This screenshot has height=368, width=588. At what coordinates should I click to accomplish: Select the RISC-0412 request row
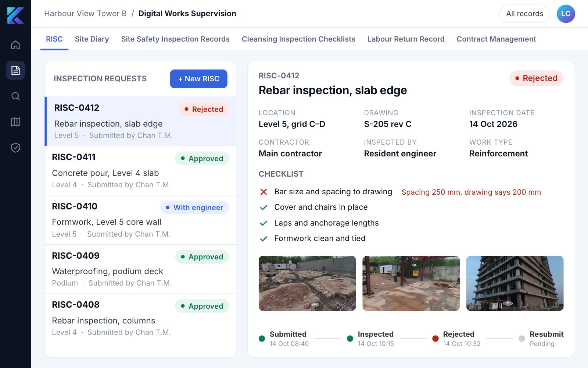141,121
